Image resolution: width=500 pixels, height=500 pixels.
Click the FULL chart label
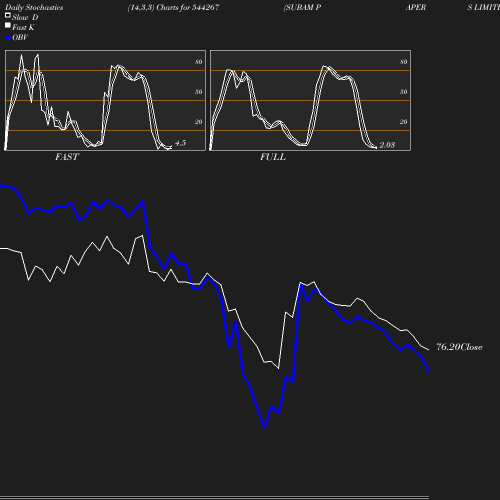(x=273, y=157)
